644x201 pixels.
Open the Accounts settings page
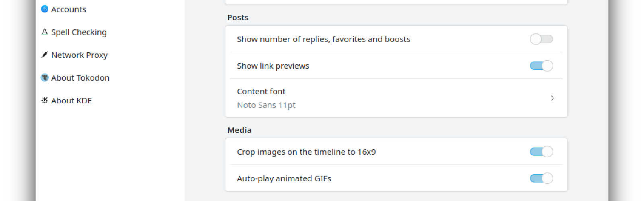[x=69, y=9]
